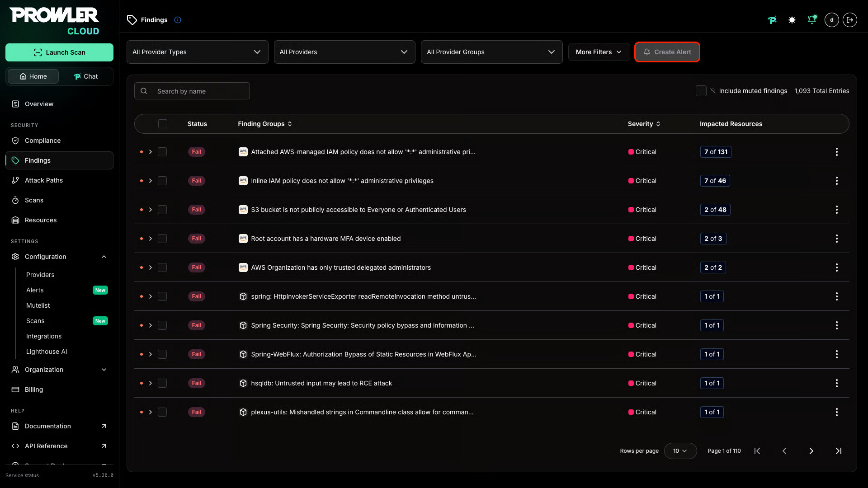Switch to the Chat tab
The height and width of the screenshot is (488, 868).
(86, 76)
